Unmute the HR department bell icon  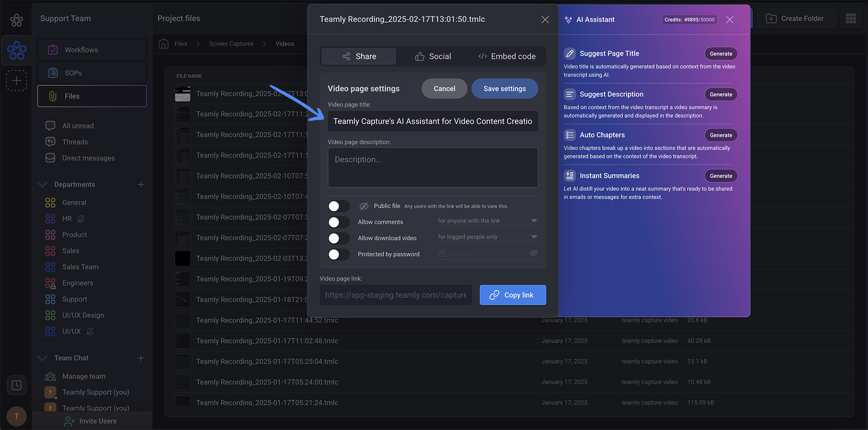[x=81, y=219]
